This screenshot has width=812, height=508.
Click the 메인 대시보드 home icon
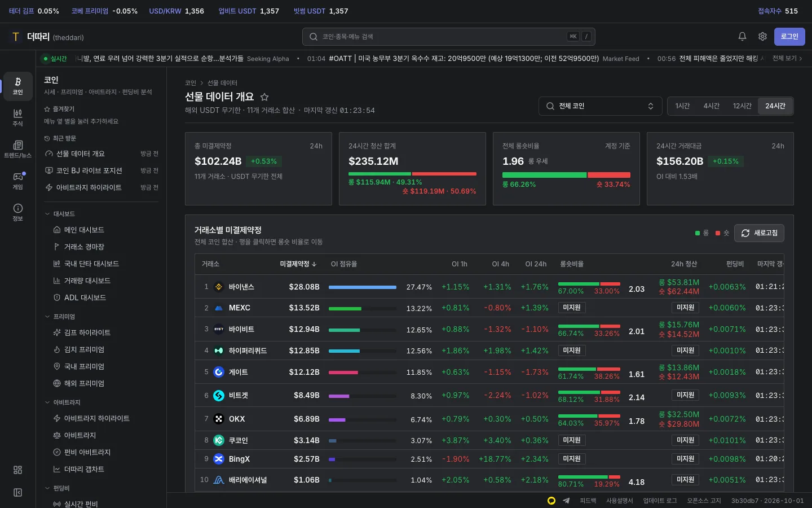pyautogui.click(x=57, y=230)
